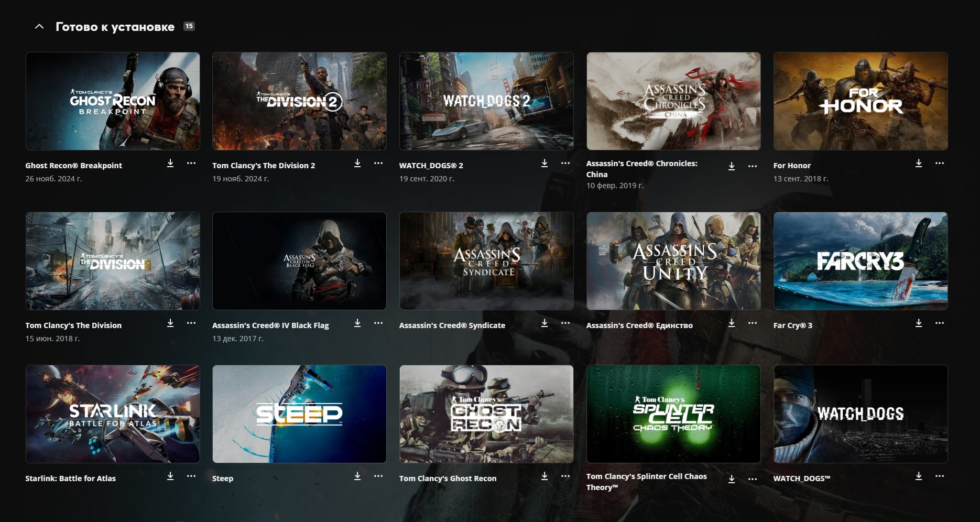Download Assassin's Creed Единство
The image size is (980, 522).
pyautogui.click(x=732, y=323)
